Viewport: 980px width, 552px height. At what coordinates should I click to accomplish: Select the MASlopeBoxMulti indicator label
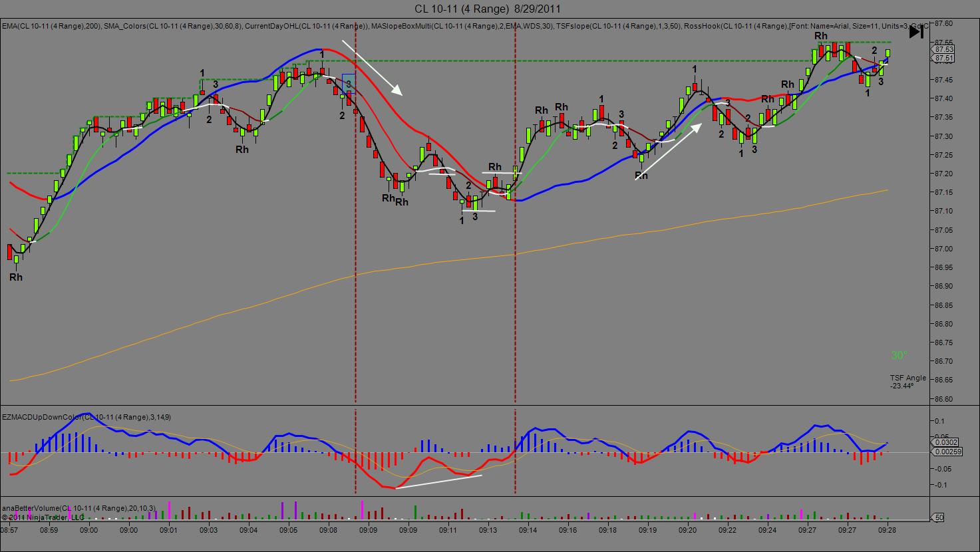coord(462,26)
